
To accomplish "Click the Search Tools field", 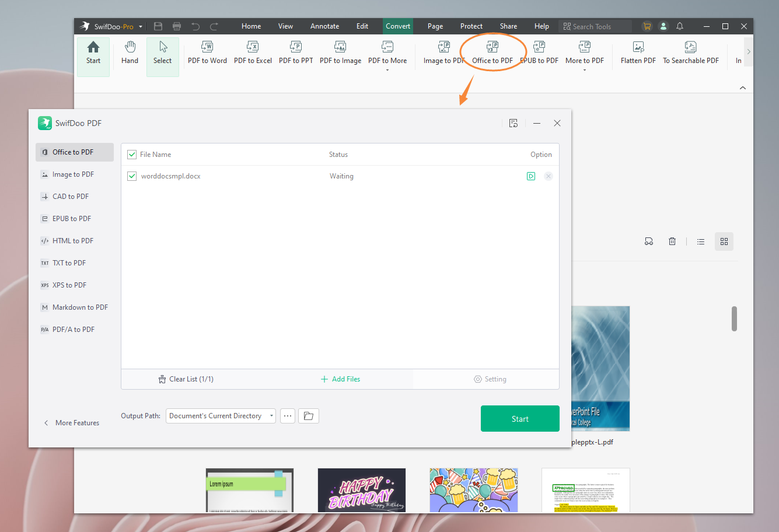I will click(x=595, y=26).
